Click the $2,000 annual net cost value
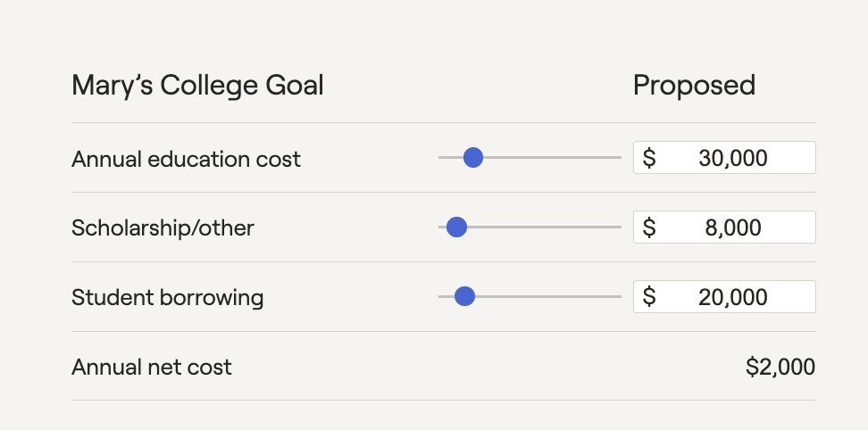868x430 pixels. 780,366
